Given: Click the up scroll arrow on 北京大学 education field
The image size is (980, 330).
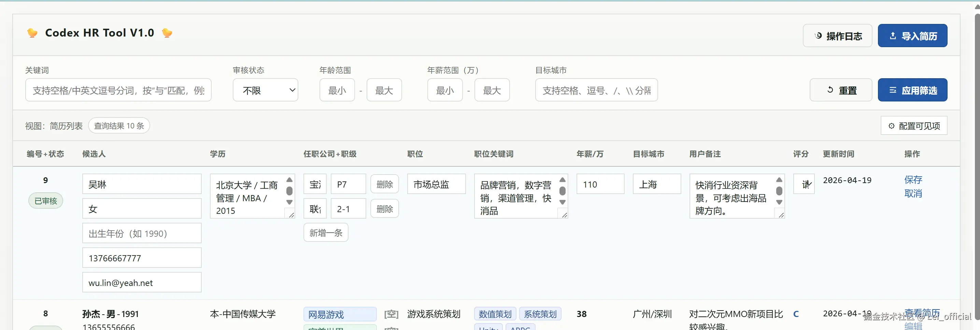Looking at the screenshot, I should click(289, 179).
